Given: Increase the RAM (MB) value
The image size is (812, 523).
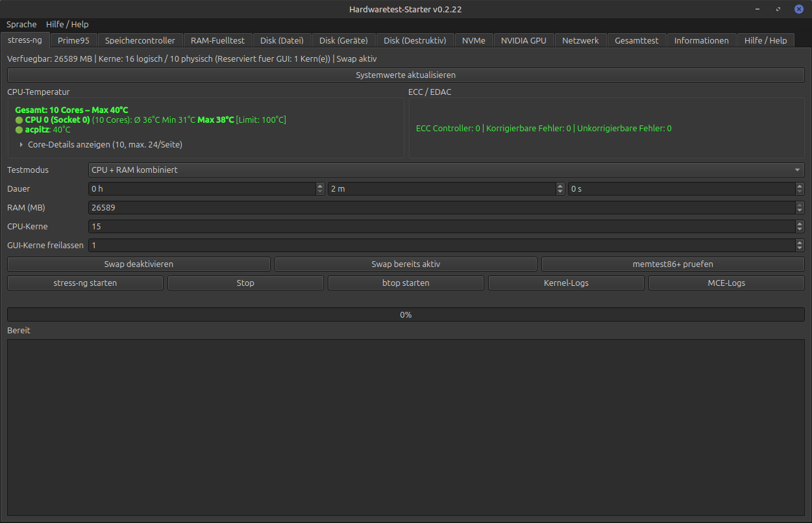Looking at the screenshot, I should 800,205.
